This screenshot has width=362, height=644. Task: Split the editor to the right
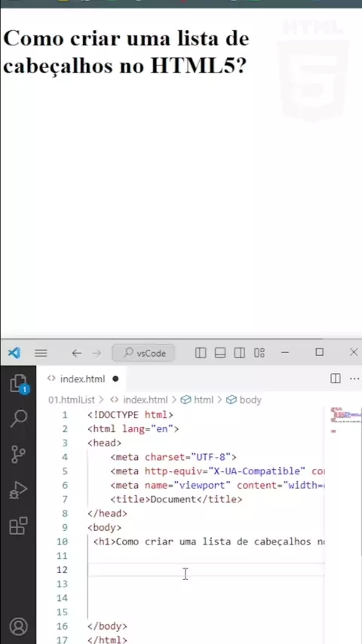pyautogui.click(x=336, y=379)
